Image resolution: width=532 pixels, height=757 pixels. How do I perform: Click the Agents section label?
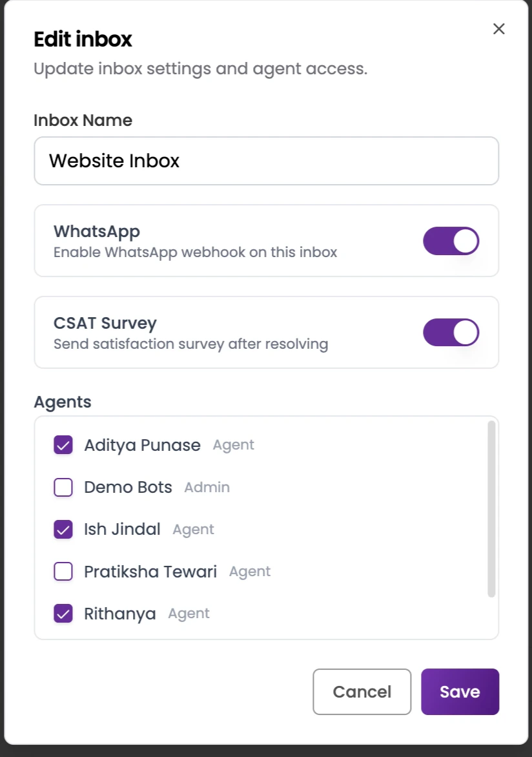click(62, 402)
